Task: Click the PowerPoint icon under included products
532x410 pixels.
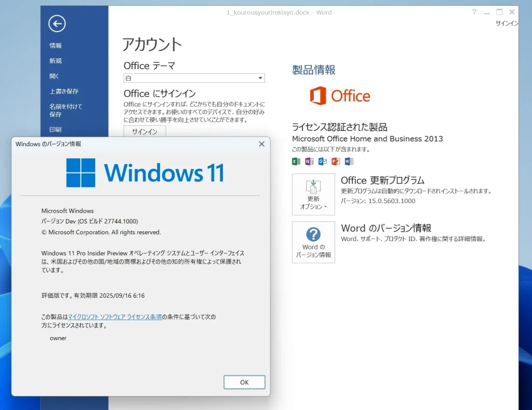Action: coord(336,162)
